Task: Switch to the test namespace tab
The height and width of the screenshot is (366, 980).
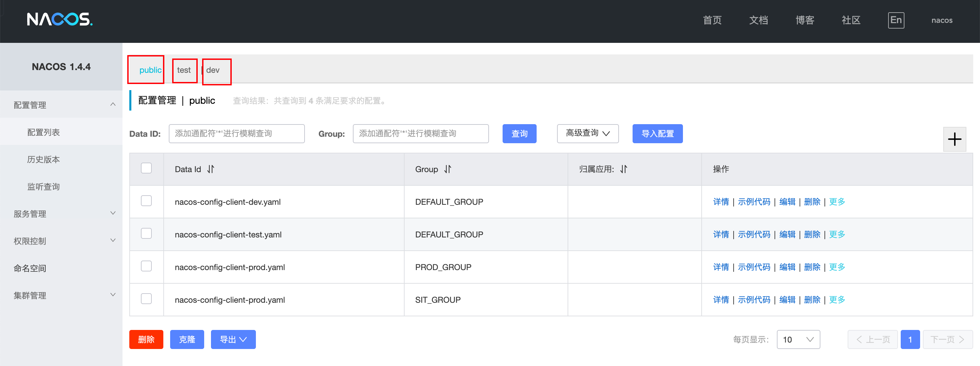Action: point(184,70)
